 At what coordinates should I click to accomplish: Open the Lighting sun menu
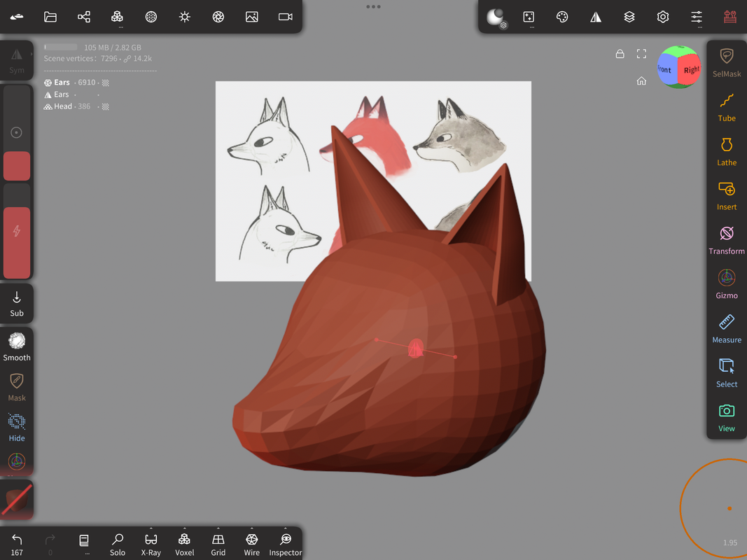tap(185, 17)
